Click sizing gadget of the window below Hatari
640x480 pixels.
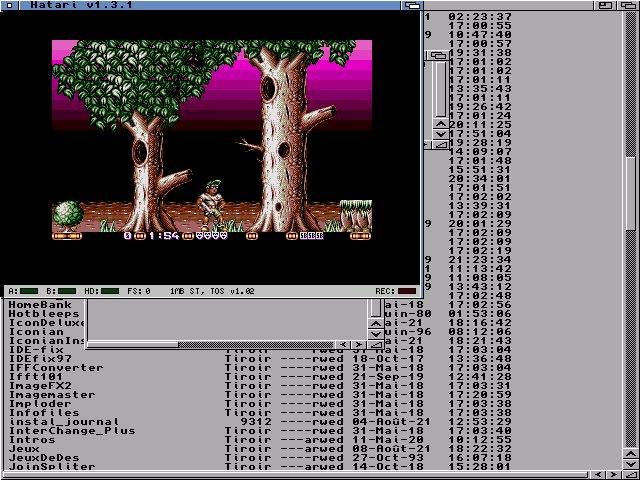375,345
